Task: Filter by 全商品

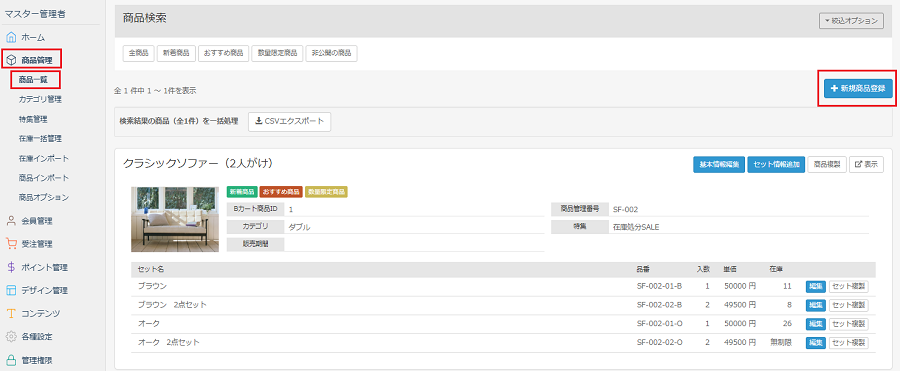Action: [138, 53]
